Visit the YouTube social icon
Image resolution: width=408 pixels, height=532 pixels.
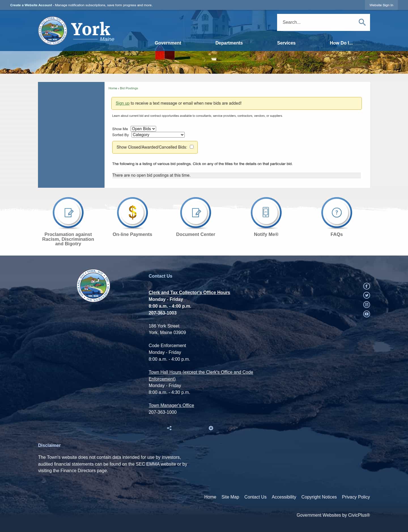[367, 314]
